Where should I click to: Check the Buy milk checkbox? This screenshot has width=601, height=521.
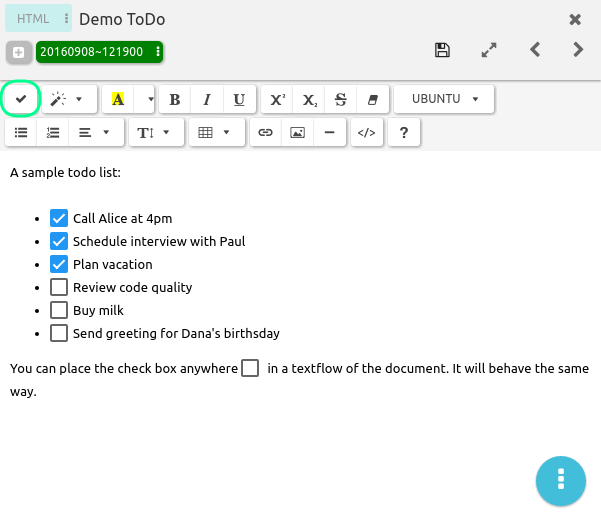click(x=59, y=310)
